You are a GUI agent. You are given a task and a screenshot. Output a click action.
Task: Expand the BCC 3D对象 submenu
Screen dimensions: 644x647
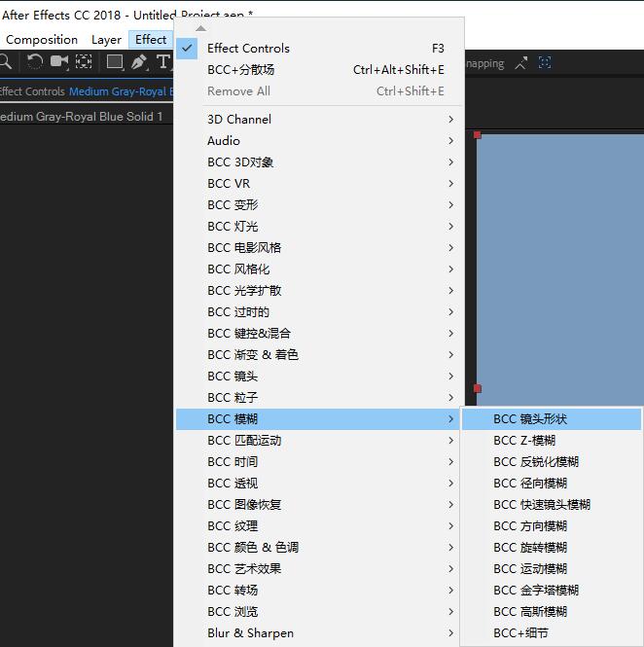coord(318,162)
